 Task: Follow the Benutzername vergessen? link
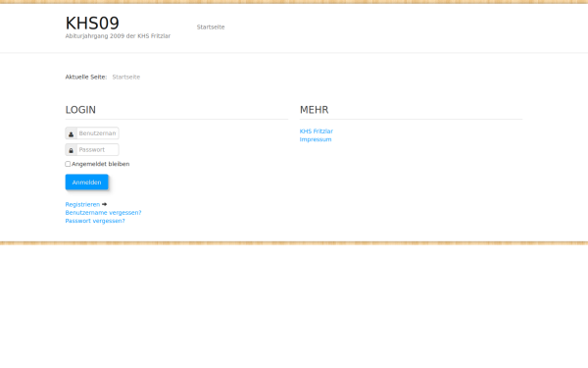(x=103, y=213)
